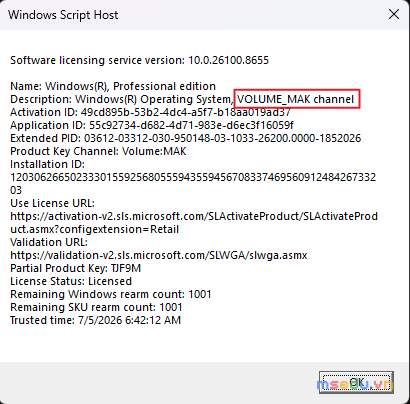Click the Windows Script Host title text

(x=63, y=15)
